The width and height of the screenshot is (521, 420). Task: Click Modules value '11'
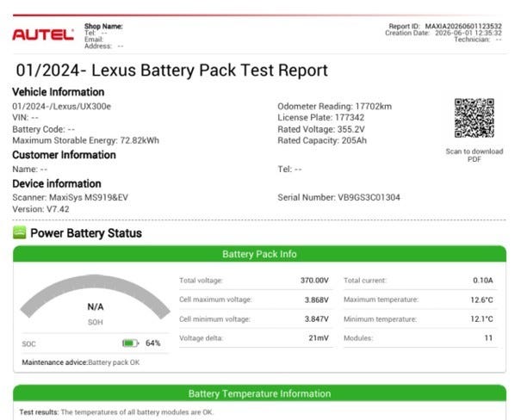pyautogui.click(x=488, y=338)
